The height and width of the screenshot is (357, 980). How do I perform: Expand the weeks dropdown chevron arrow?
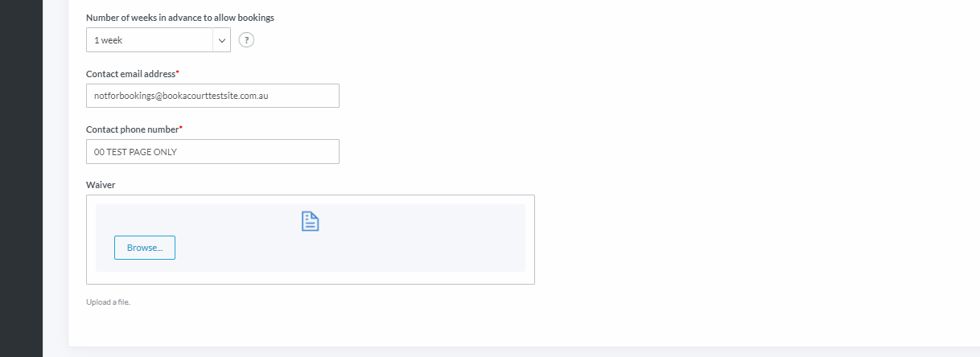tap(222, 40)
